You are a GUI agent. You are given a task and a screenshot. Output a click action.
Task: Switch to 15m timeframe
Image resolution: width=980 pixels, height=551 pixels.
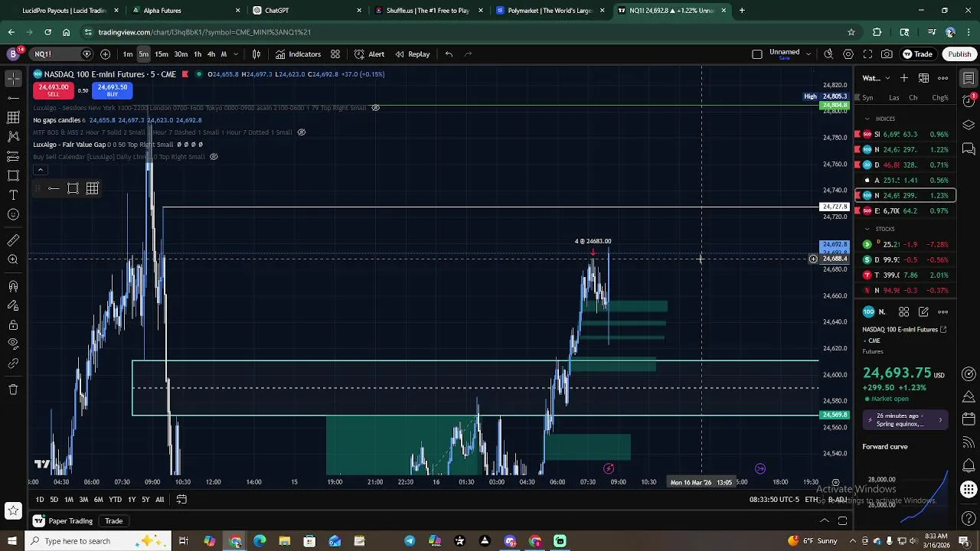(162, 54)
